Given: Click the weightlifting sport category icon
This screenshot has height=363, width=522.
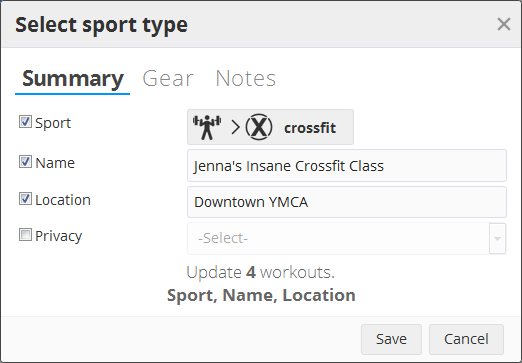Looking at the screenshot, I should [x=207, y=127].
